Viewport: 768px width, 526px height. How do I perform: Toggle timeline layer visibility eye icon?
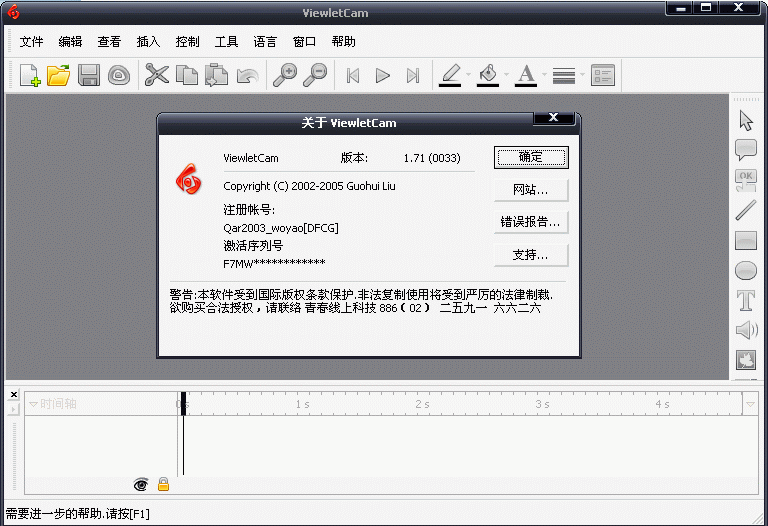click(x=141, y=484)
